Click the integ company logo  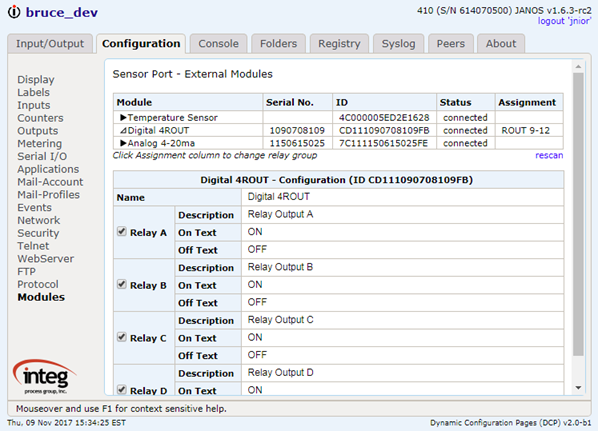[x=45, y=376]
